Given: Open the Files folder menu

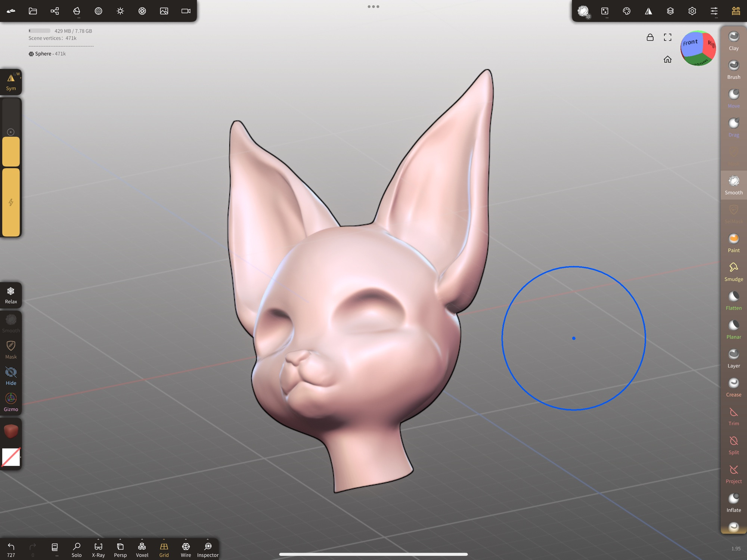Looking at the screenshot, I should tap(33, 11).
